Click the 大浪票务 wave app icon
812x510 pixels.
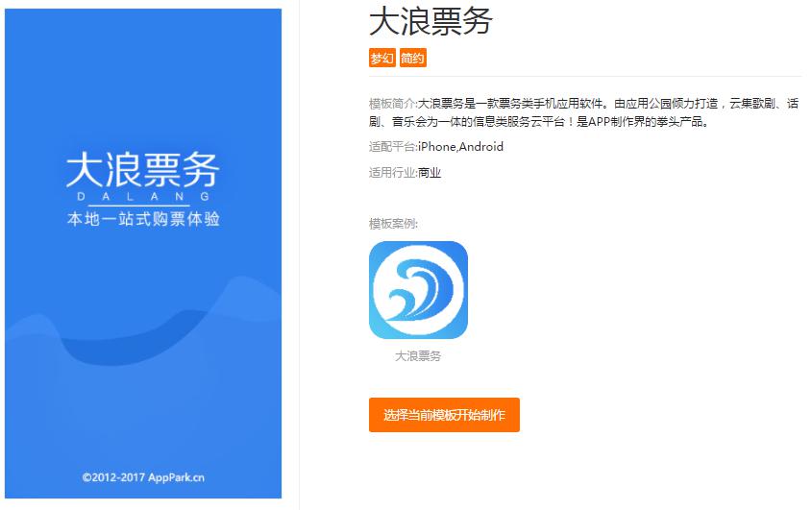[418, 290]
